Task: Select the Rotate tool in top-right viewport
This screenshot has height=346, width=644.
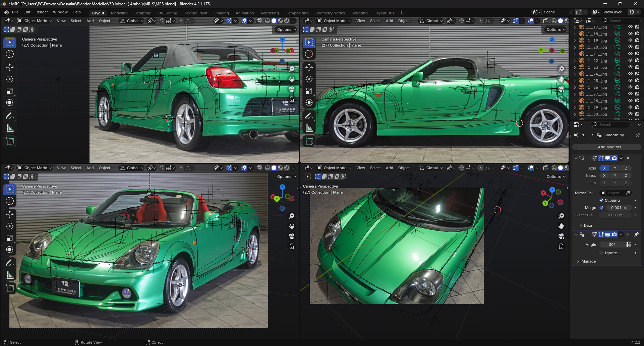Action: [x=309, y=79]
